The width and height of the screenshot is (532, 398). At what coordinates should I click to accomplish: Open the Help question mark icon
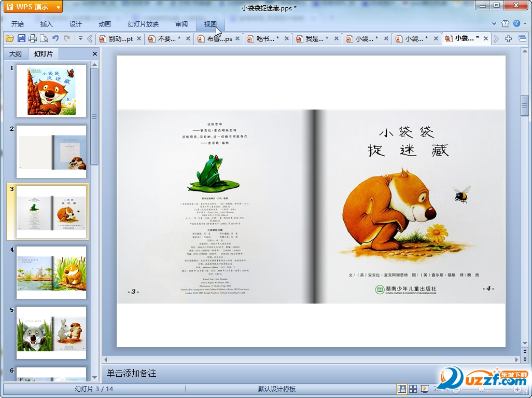coord(517,23)
